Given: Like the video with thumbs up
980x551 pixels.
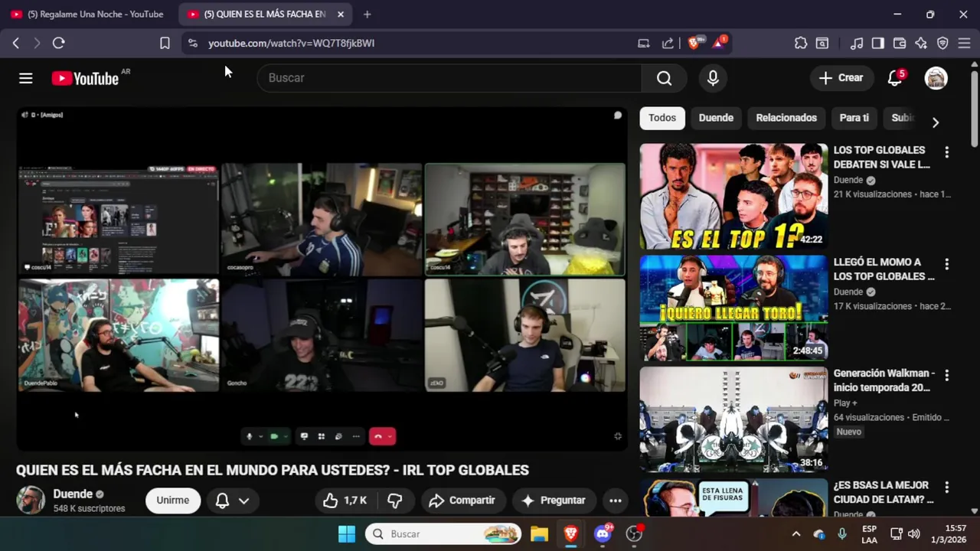Looking at the screenshot, I should click(345, 500).
